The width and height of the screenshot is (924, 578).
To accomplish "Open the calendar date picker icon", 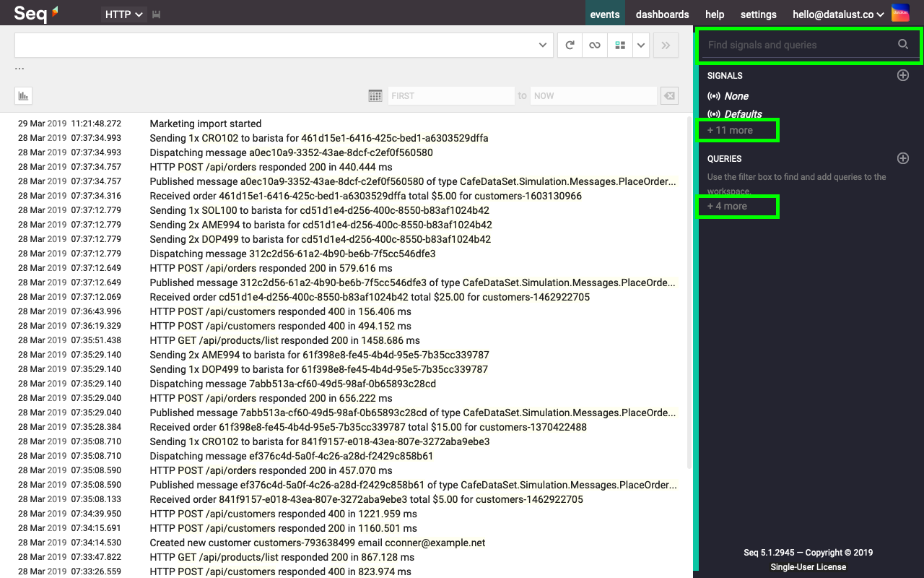I will click(x=375, y=95).
